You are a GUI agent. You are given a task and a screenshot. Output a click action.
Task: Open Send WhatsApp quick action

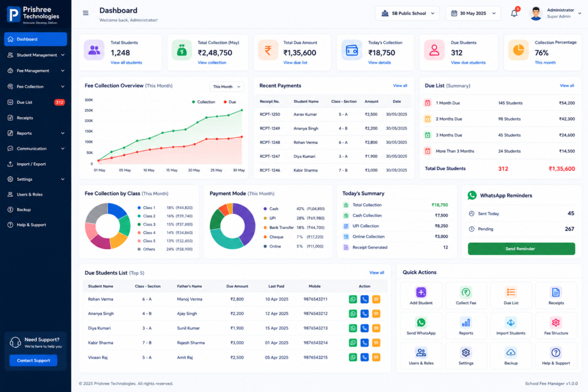click(x=421, y=325)
